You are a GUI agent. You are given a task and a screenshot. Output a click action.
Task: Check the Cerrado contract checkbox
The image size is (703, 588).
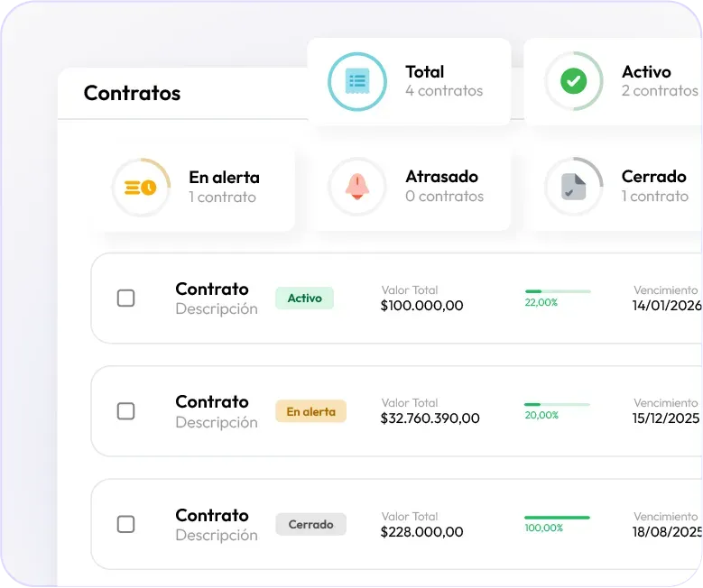126,524
